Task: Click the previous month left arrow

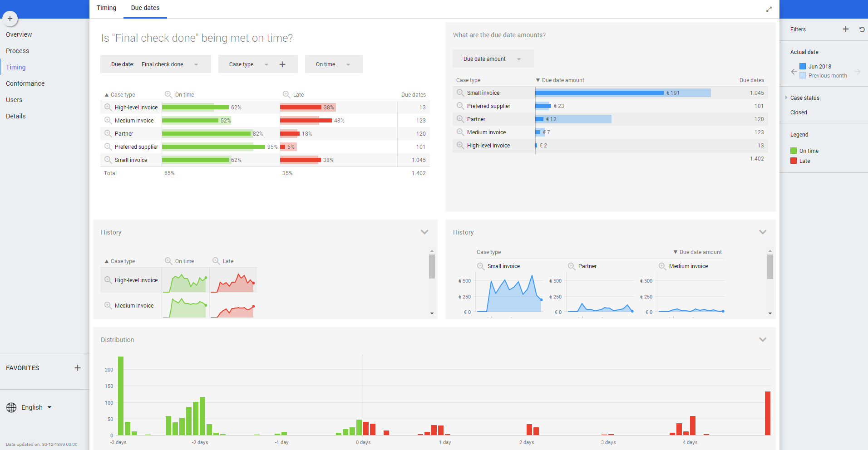Action: pyautogui.click(x=794, y=72)
